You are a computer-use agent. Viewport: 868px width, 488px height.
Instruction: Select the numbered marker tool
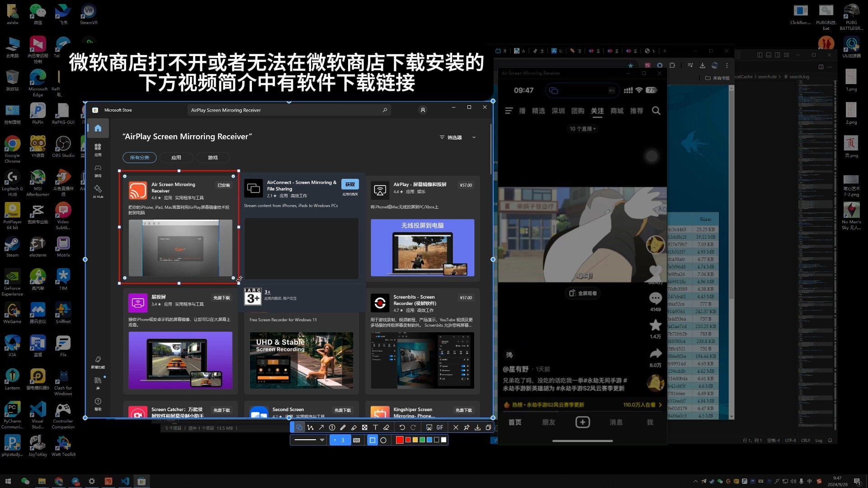332,427
